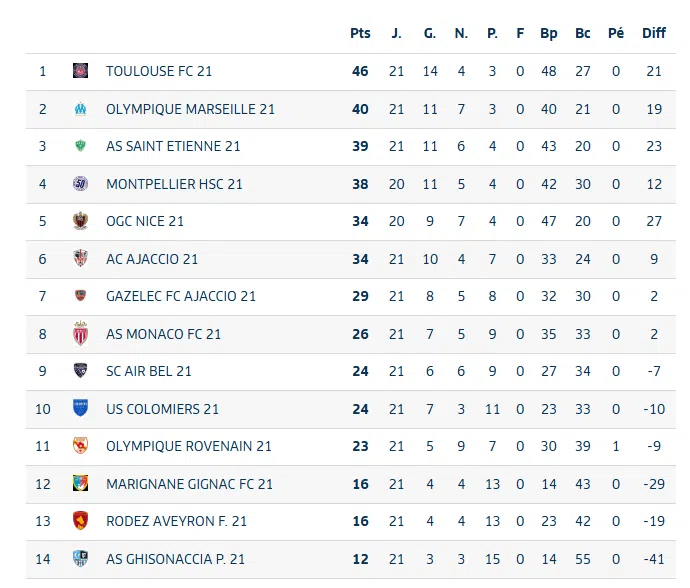The height and width of the screenshot is (588, 690).
Task: Open the GAZELEC FC AJACCIO 21 link
Action: pyautogui.click(x=181, y=296)
